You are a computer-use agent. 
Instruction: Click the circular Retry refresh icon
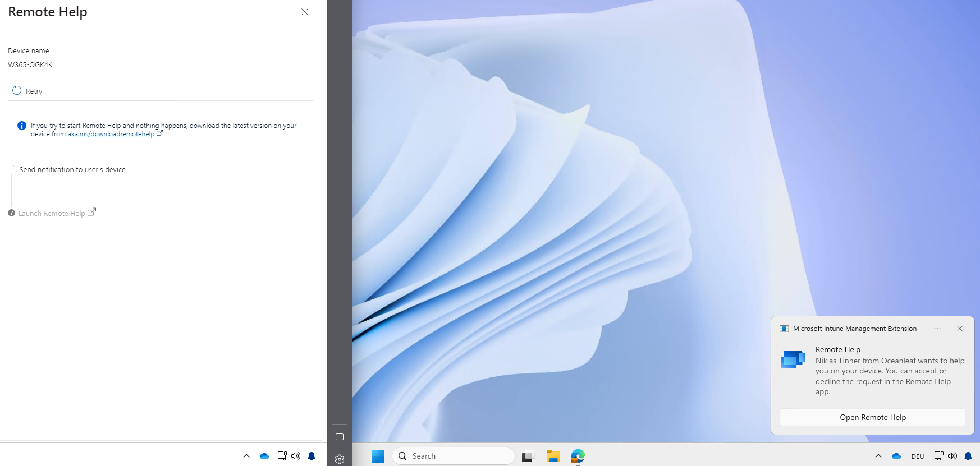click(x=17, y=90)
